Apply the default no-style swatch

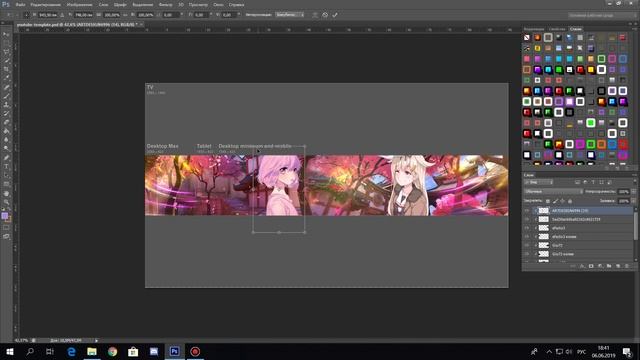point(527,38)
